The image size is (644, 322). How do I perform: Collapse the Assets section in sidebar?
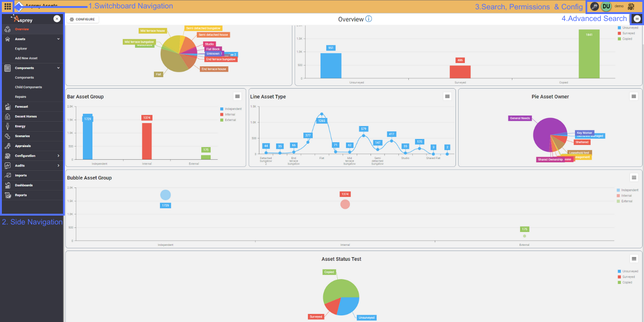(x=58, y=39)
